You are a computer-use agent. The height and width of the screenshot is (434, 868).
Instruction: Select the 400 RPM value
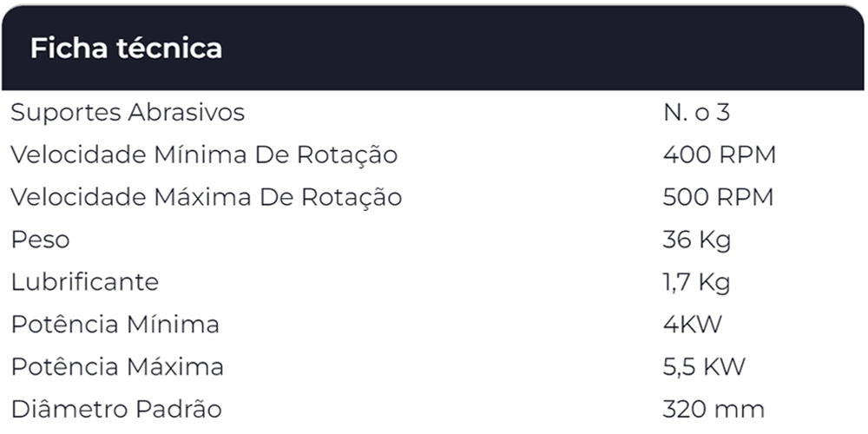pos(719,155)
